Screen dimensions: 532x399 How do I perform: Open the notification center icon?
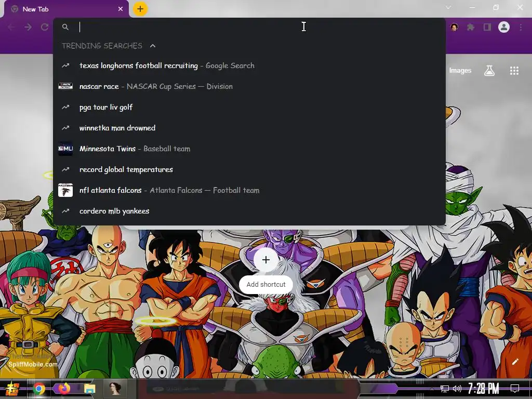pos(515,389)
